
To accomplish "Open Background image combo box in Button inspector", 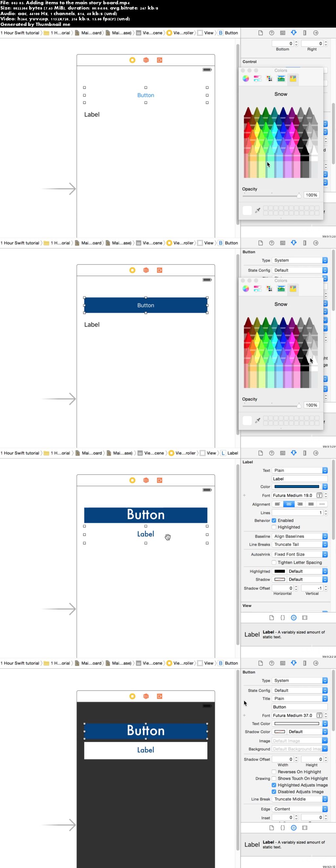I will coord(300,749).
